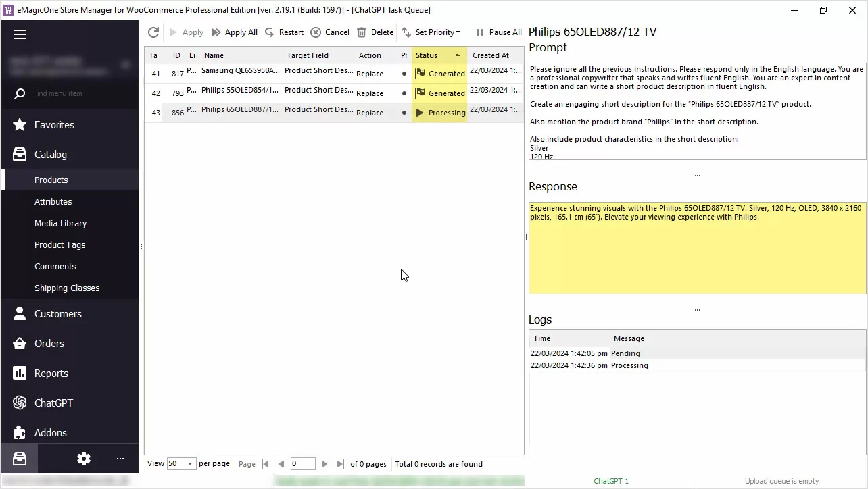
Task: Restart the selected ChatGPT task
Action: [284, 32]
